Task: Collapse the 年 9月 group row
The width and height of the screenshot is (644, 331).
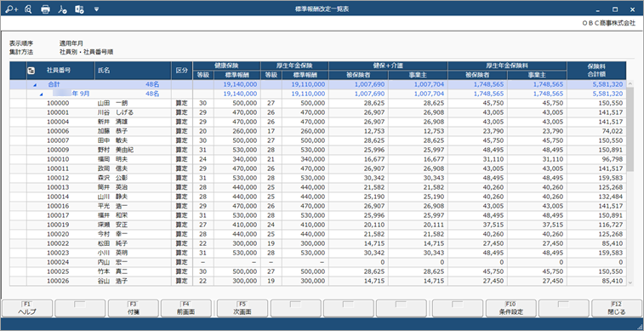Action: tap(41, 94)
